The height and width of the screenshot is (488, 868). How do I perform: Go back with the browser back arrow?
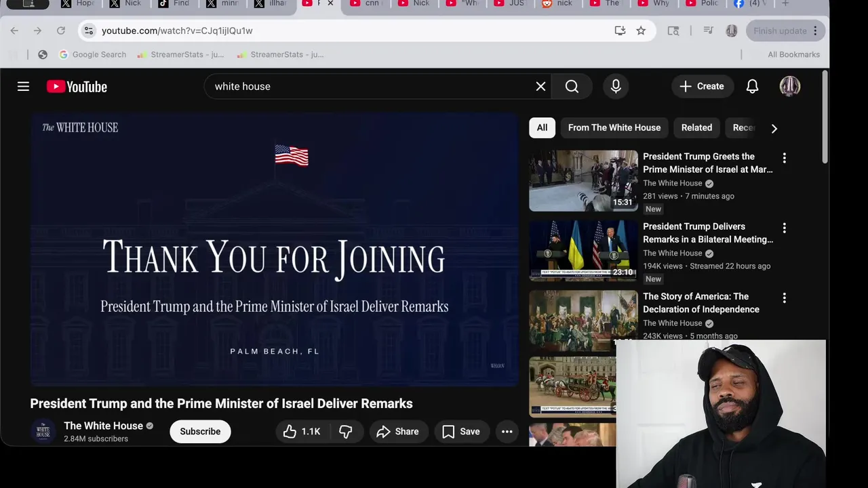coord(14,30)
